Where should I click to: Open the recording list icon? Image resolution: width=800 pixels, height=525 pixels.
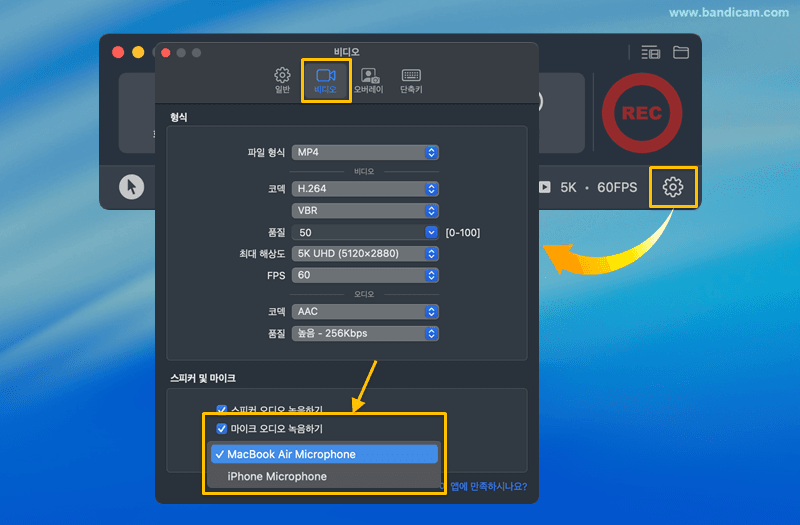651,53
